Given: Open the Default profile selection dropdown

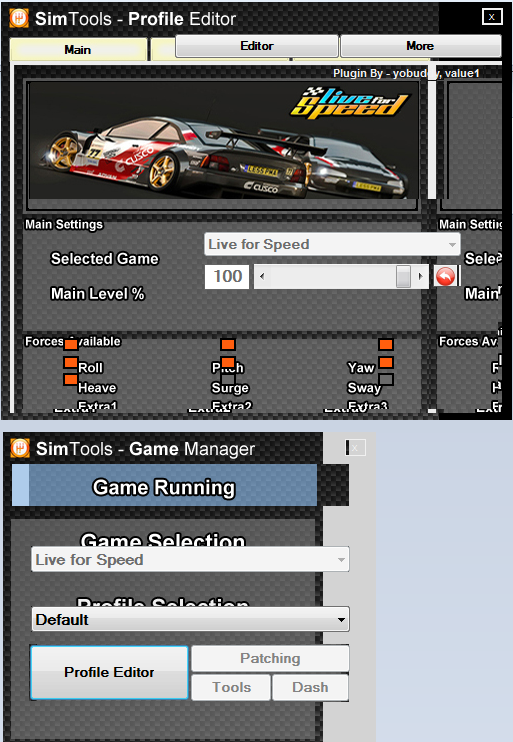Looking at the screenshot, I should coord(190,619).
